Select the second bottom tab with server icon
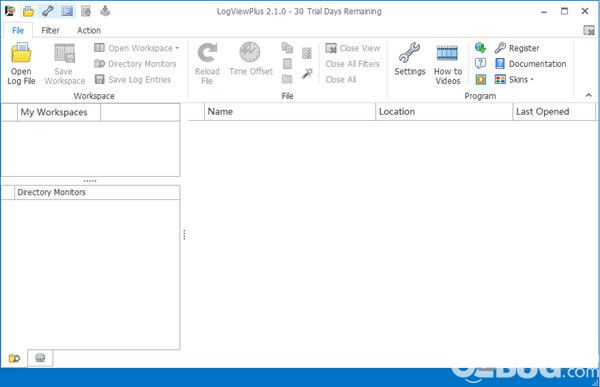 (x=40, y=358)
